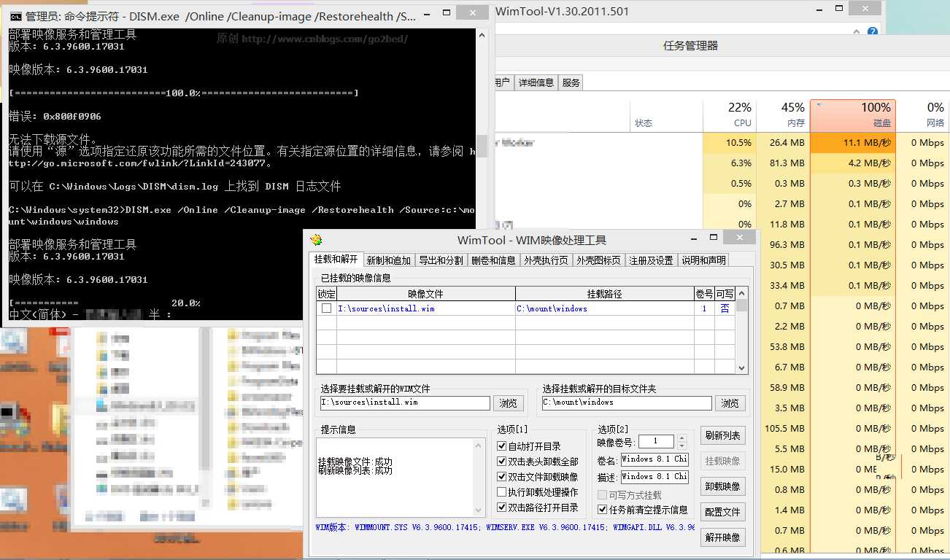
Task: Select the 4.2 MB/秒 disk value cell
Action: point(853,163)
